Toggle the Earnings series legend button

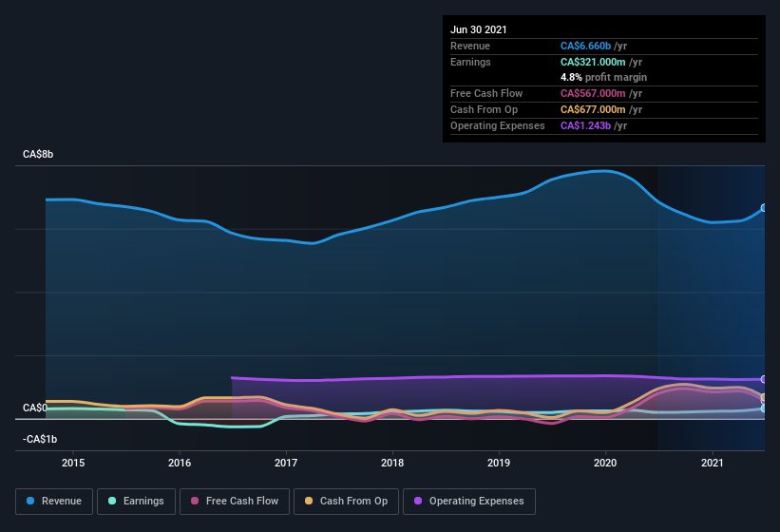click(136, 502)
